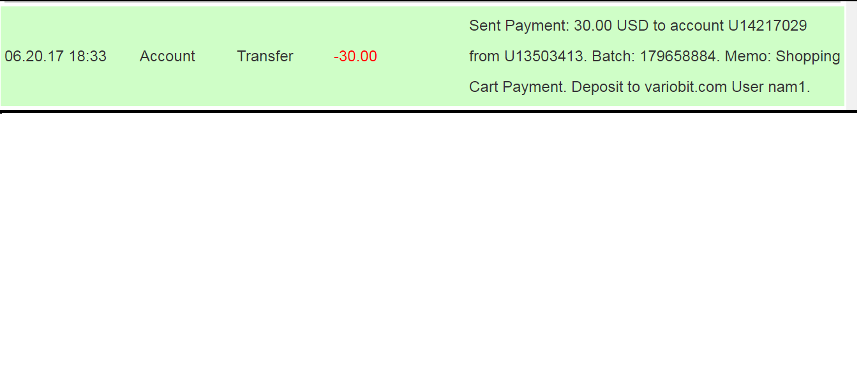Image resolution: width=868 pixels, height=385 pixels.
Task: Click the word 'Batch:' in the description
Action: click(x=613, y=56)
